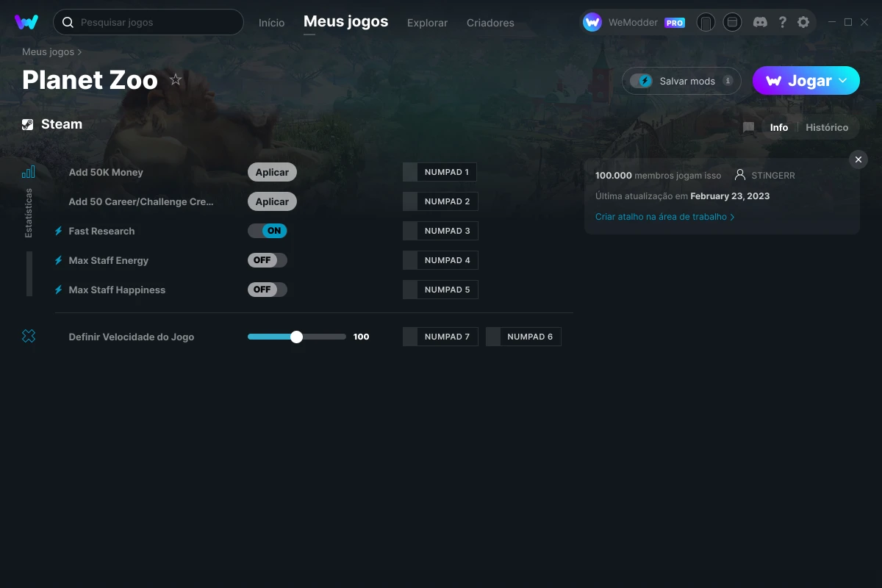Image resolution: width=882 pixels, height=588 pixels.
Task: Click the Estatísticas vertical label
Action: click(x=29, y=213)
